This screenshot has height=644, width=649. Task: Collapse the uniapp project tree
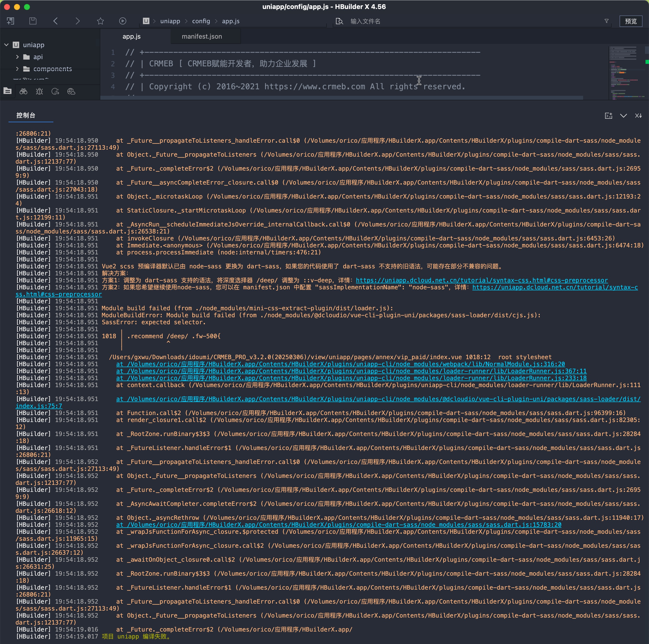(6, 45)
